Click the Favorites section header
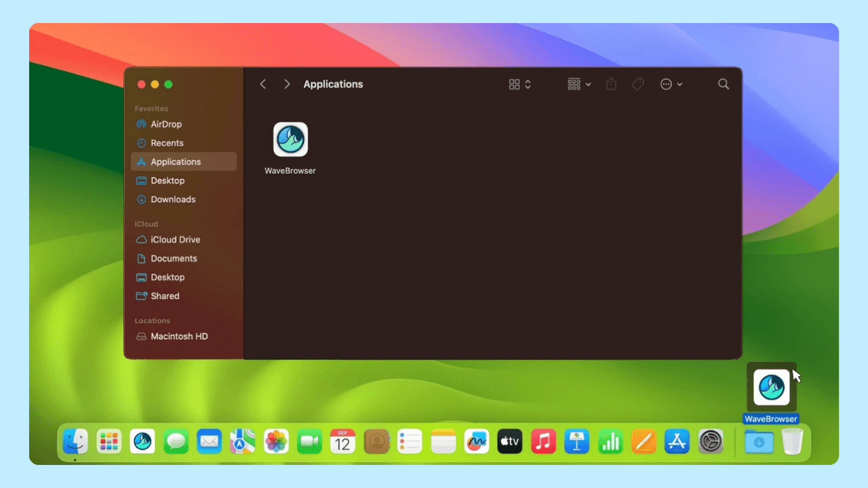Viewport: 868px width, 488px height. coord(151,108)
